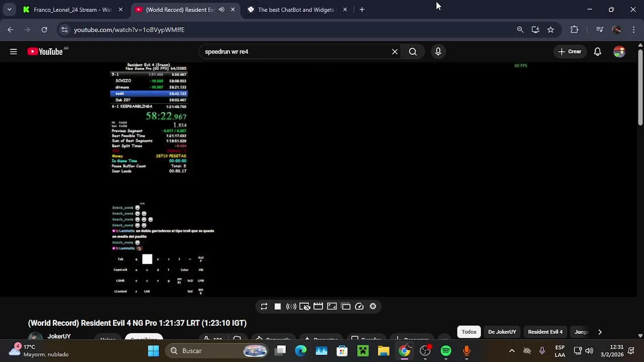Toggle the hide-screen eye icon in the floating toolbar
The height and width of the screenshot is (362, 644).
pos(304,306)
